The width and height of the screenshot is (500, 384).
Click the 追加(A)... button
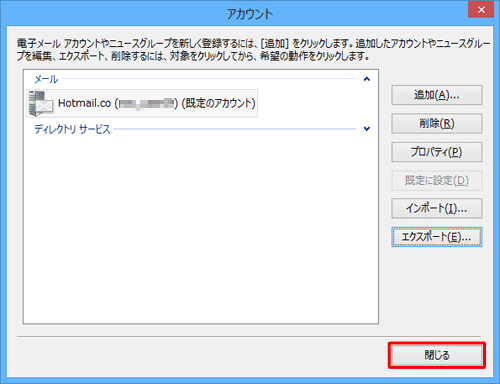(x=437, y=95)
